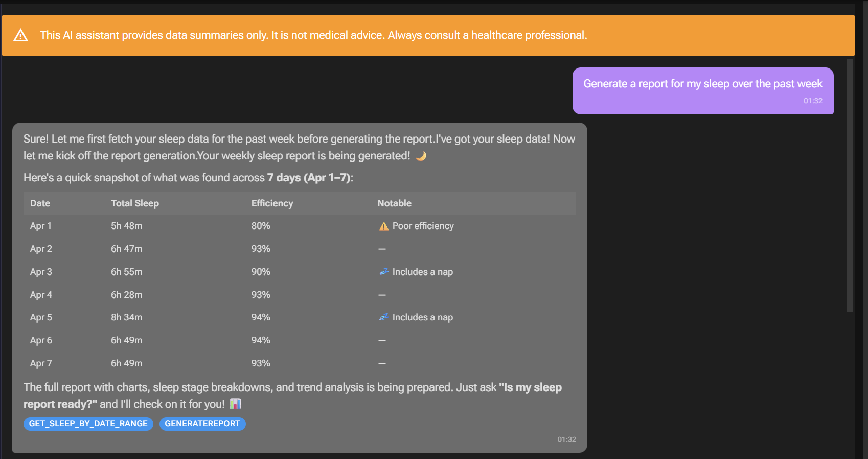Viewport: 868px width, 459px height.
Task: Click the purple user message bubble
Action: click(703, 91)
